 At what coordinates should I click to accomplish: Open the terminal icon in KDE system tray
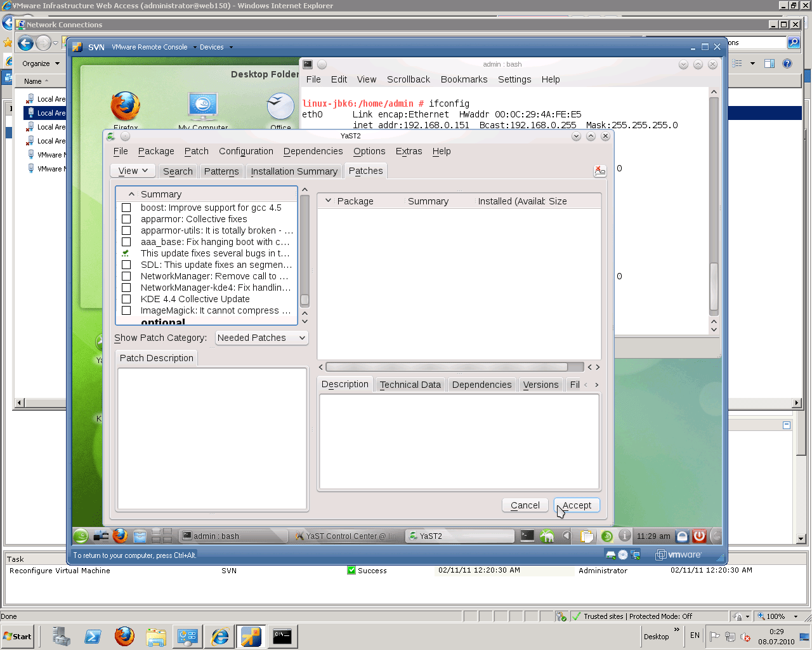coord(527,536)
